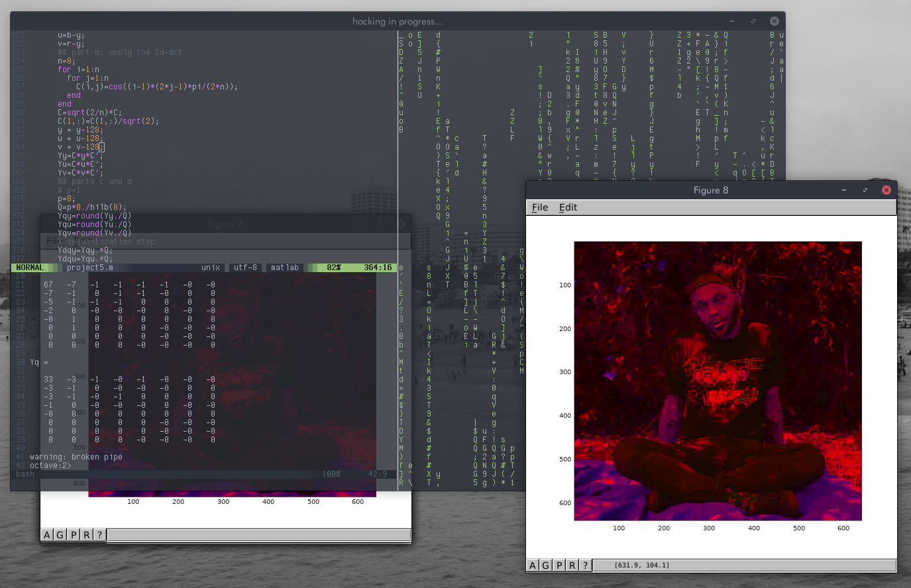Click the code line 'v=r-y;'
Screen dimensions: 911x588
pos(71,44)
